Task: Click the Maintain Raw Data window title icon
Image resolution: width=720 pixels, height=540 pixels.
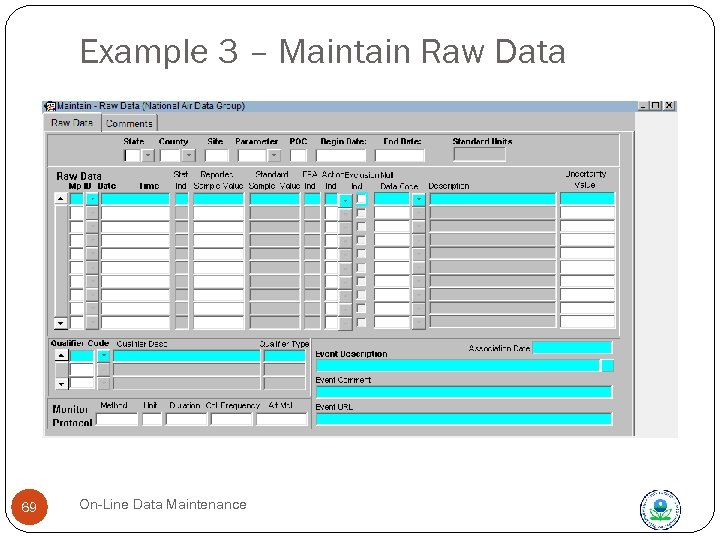Action: [x=50, y=106]
